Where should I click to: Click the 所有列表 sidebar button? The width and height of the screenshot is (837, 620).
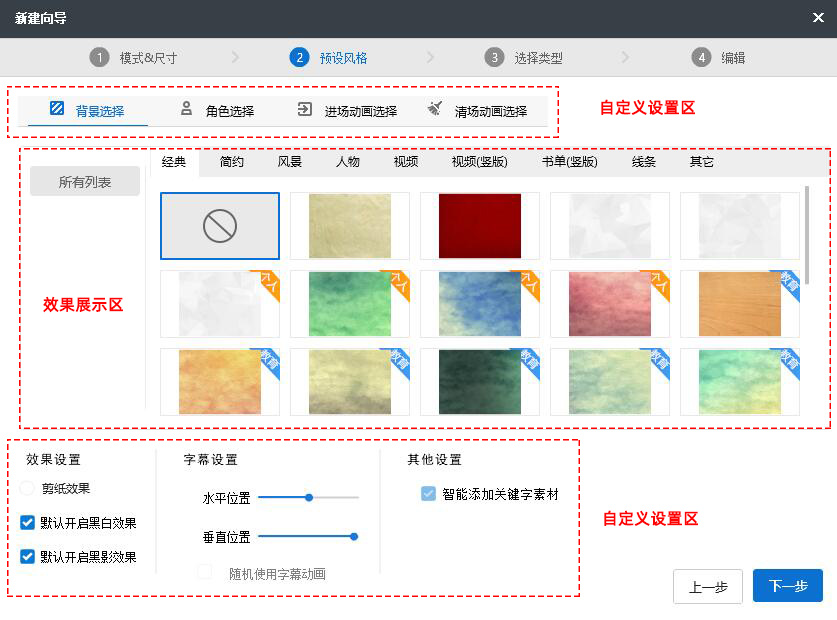(x=85, y=181)
